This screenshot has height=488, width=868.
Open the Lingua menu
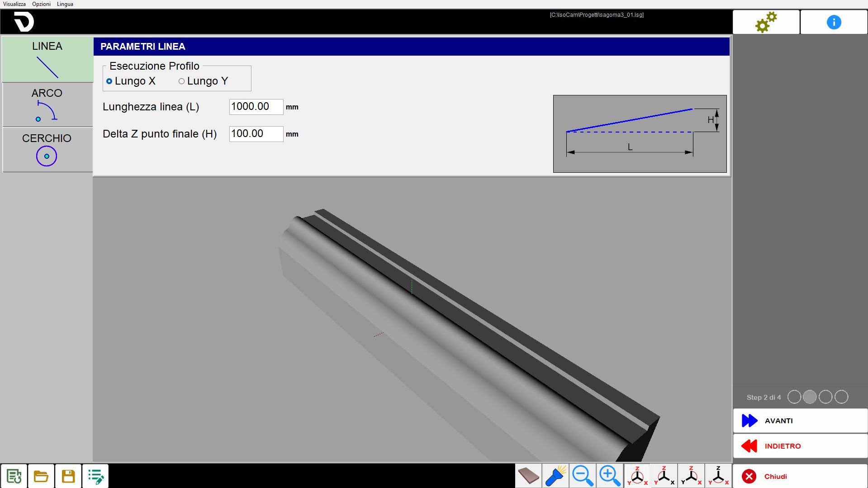[x=65, y=4]
